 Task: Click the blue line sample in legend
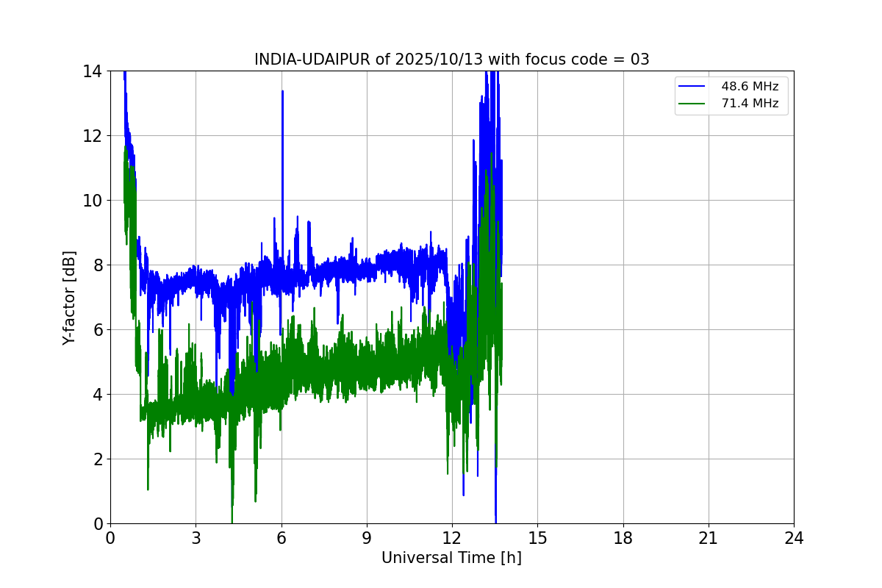692,87
